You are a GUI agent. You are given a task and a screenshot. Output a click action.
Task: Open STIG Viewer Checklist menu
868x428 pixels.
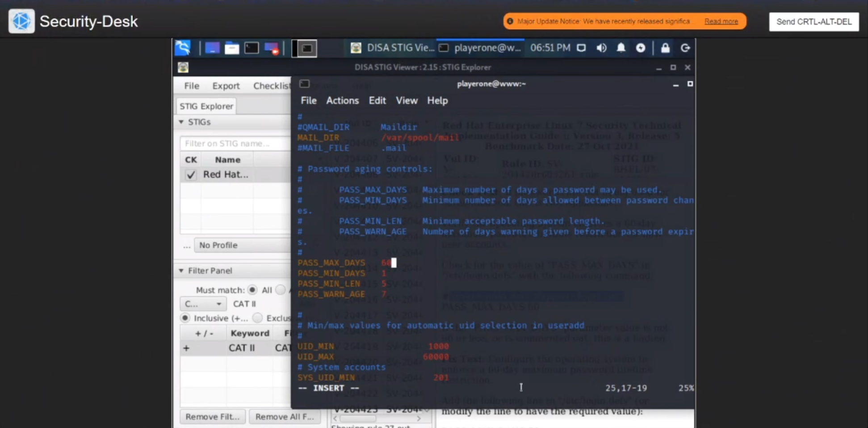(x=272, y=86)
